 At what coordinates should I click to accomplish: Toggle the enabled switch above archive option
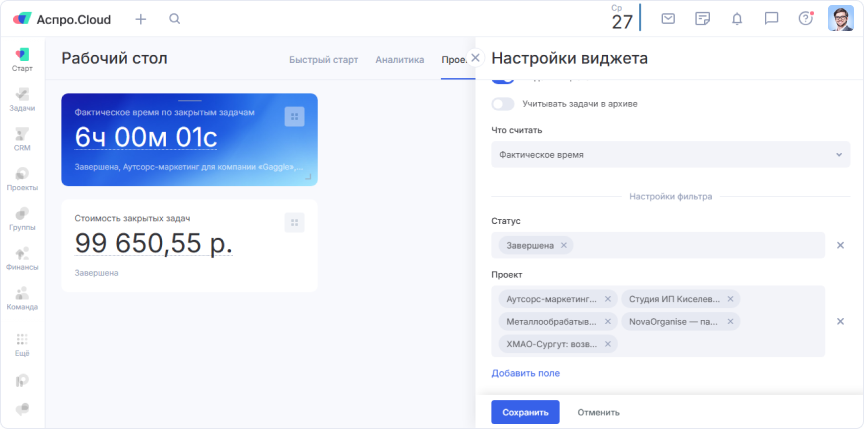pyautogui.click(x=503, y=80)
